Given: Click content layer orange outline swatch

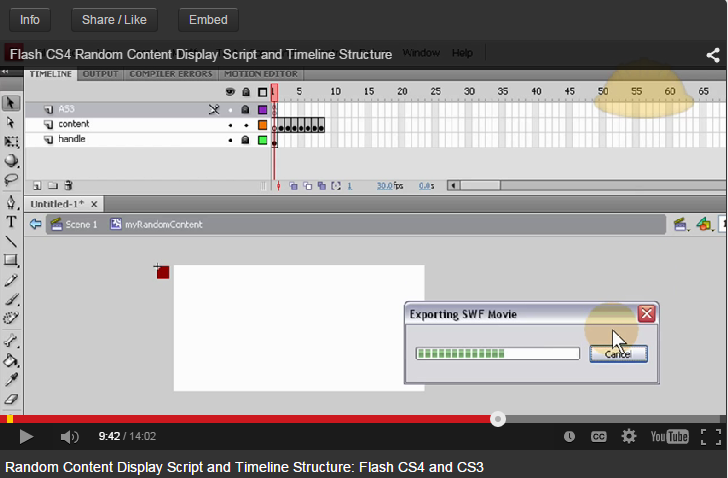Looking at the screenshot, I should click(263, 125).
